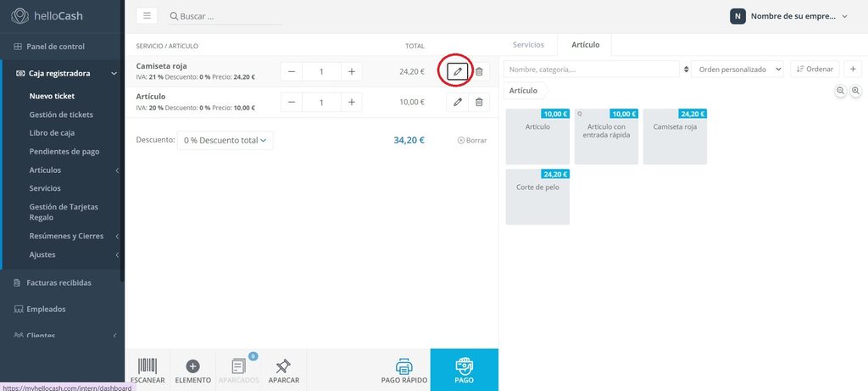Edit the Artículo line with pencil icon
868x391 pixels.
[457, 102]
